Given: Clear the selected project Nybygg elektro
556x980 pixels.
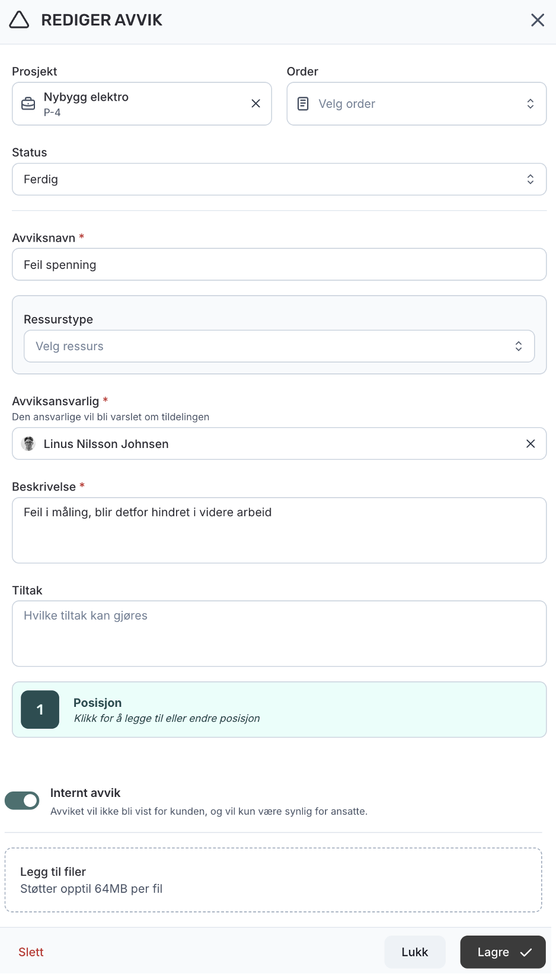Looking at the screenshot, I should click(x=255, y=104).
